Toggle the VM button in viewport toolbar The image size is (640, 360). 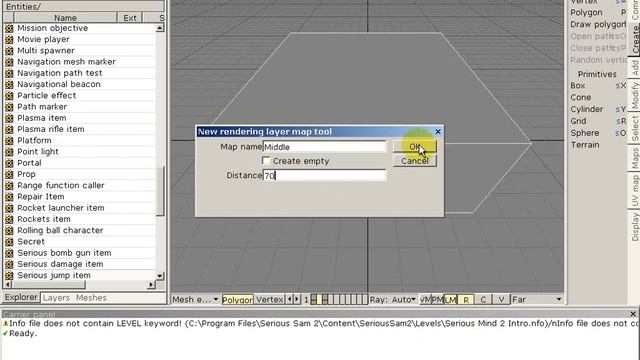[x=425, y=300]
